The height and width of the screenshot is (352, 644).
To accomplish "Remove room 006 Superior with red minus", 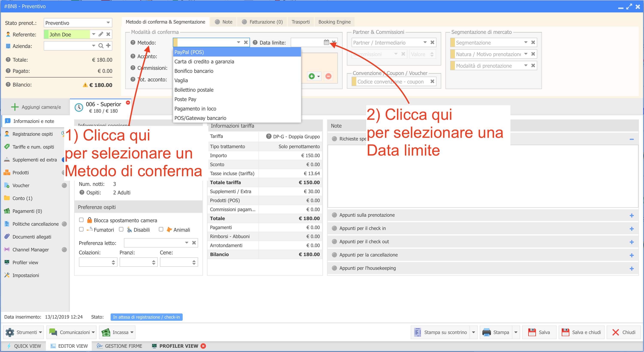I will (128, 103).
